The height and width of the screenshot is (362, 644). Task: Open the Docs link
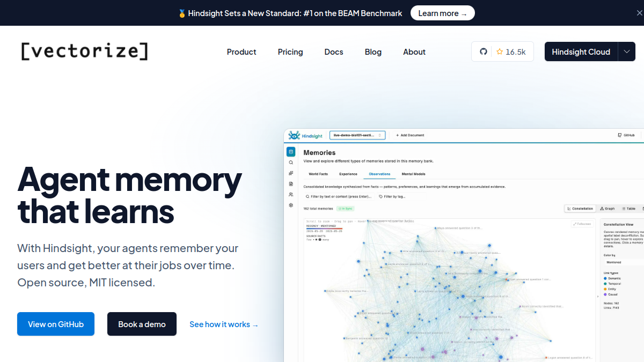click(x=334, y=52)
